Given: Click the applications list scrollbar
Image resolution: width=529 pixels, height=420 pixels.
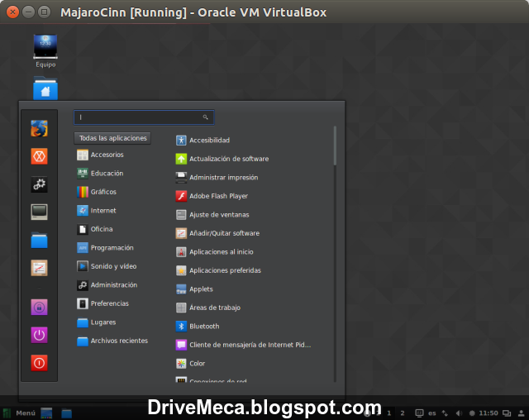Looking at the screenshot, I should (335, 146).
